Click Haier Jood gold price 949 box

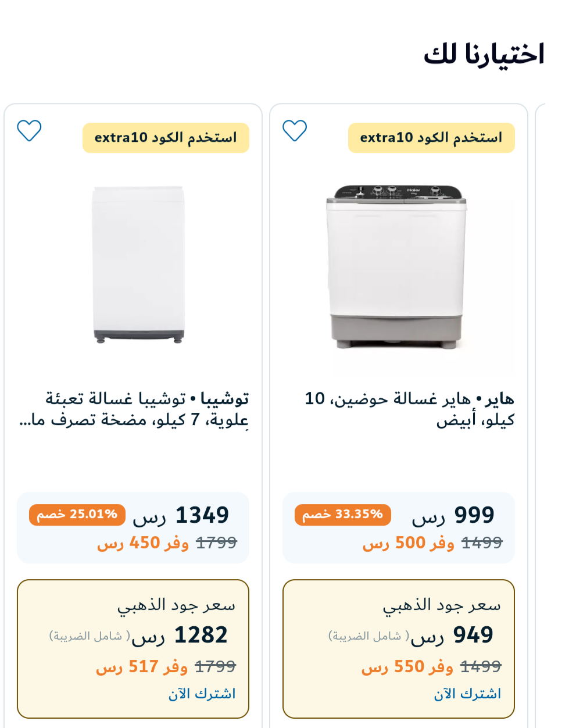click(399, 649)
